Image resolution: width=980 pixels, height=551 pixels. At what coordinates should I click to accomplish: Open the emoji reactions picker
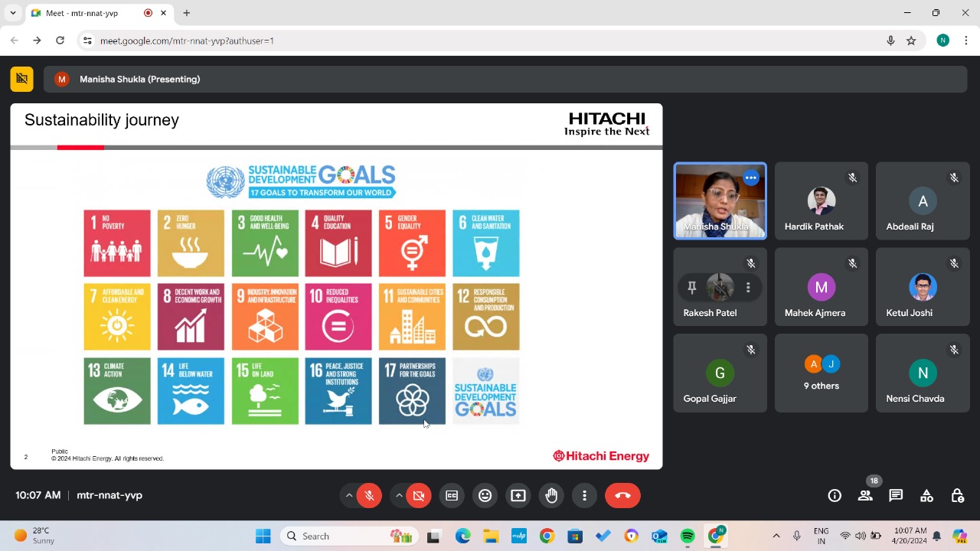tap(485, 496)
